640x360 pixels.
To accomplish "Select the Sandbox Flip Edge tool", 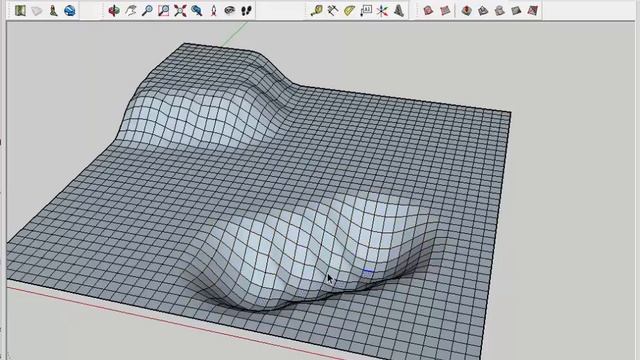I will [533, 10].
